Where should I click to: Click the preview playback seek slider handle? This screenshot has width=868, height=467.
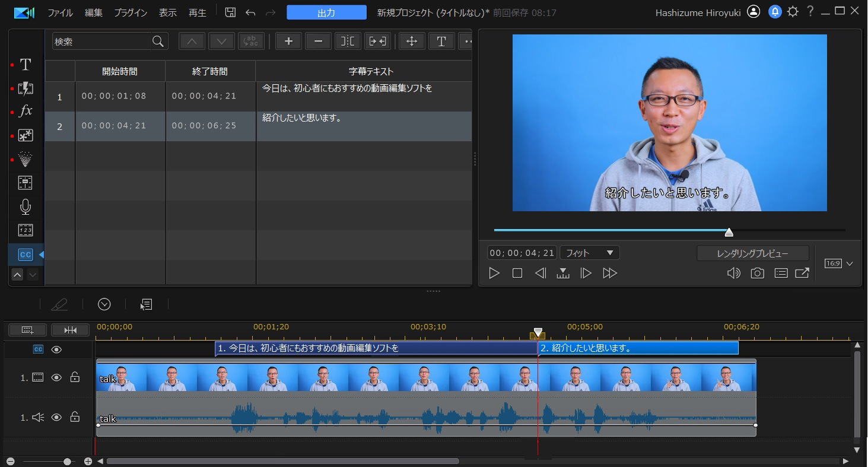[x=729, y=232]
